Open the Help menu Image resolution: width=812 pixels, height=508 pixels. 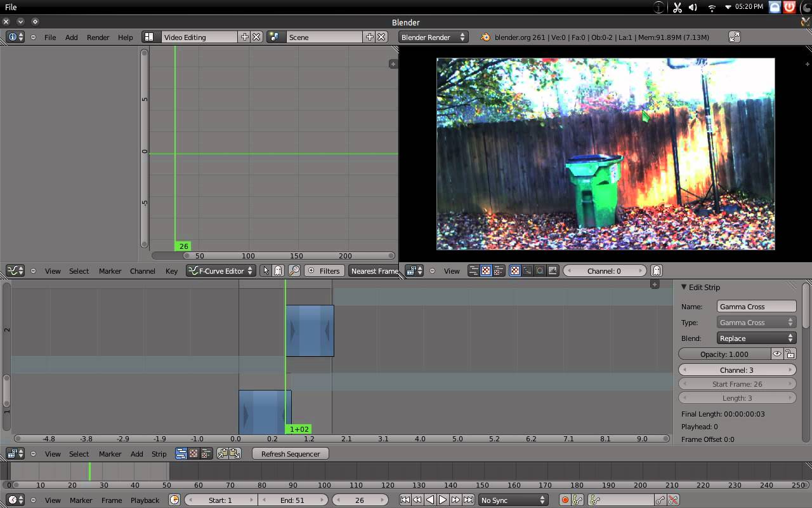pyautogui.click(x=126, y=37)
